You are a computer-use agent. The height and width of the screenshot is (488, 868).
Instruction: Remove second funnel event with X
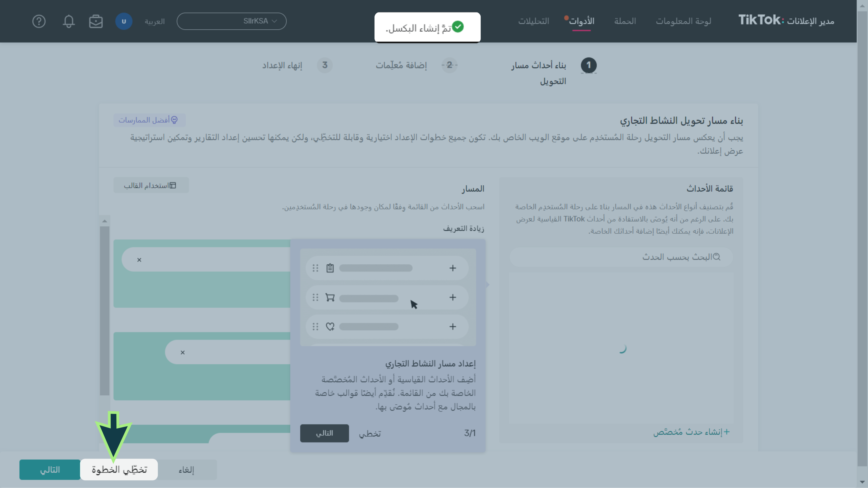183,352
